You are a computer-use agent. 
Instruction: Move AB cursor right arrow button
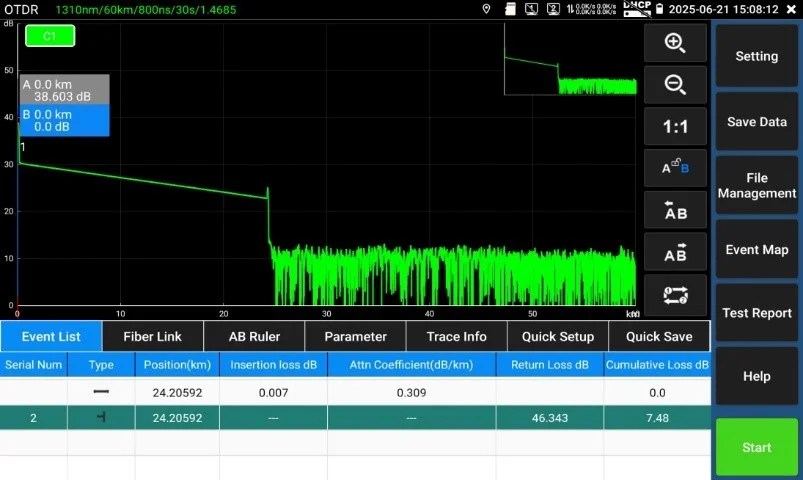coord(675,252)
